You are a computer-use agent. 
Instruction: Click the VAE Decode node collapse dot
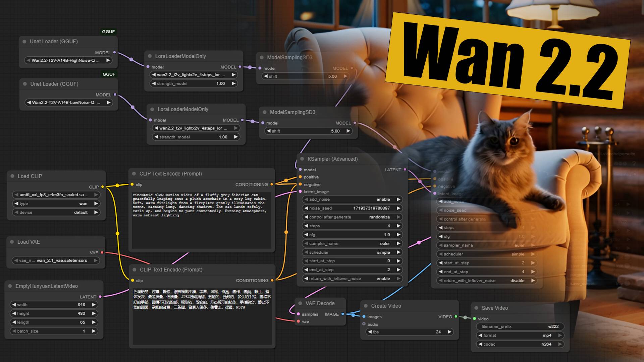click(x=300, y=303)
